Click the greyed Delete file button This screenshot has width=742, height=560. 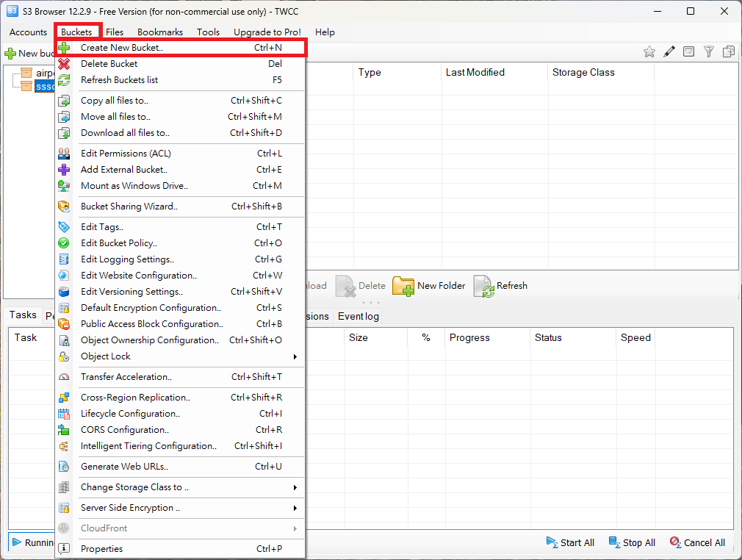tap(361, 286)
